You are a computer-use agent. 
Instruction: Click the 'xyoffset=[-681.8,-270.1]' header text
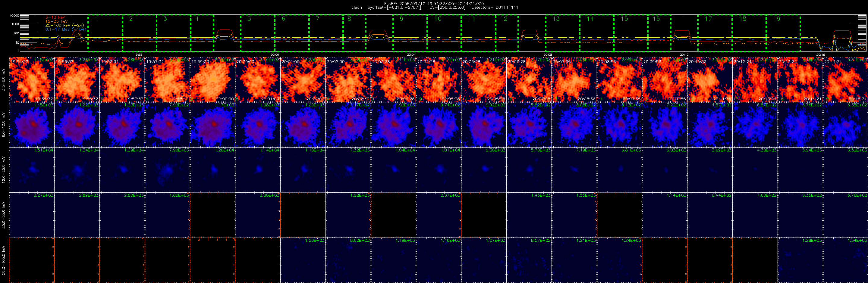395,8
